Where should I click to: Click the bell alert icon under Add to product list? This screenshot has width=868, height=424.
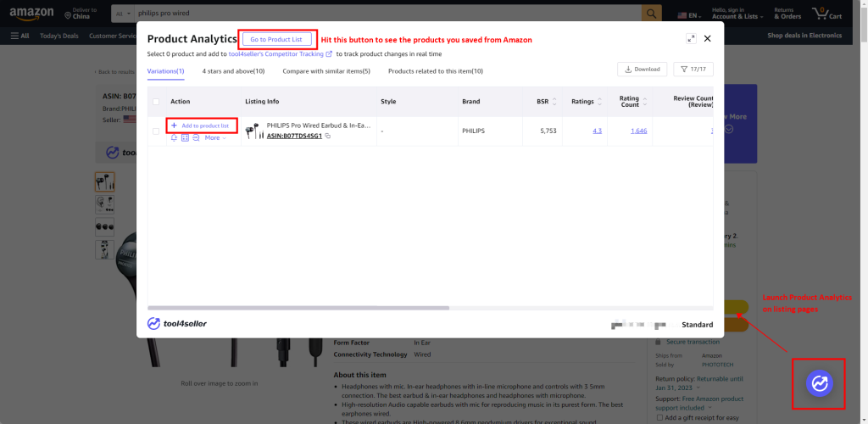pyautogui.click(x=175, y=138)
